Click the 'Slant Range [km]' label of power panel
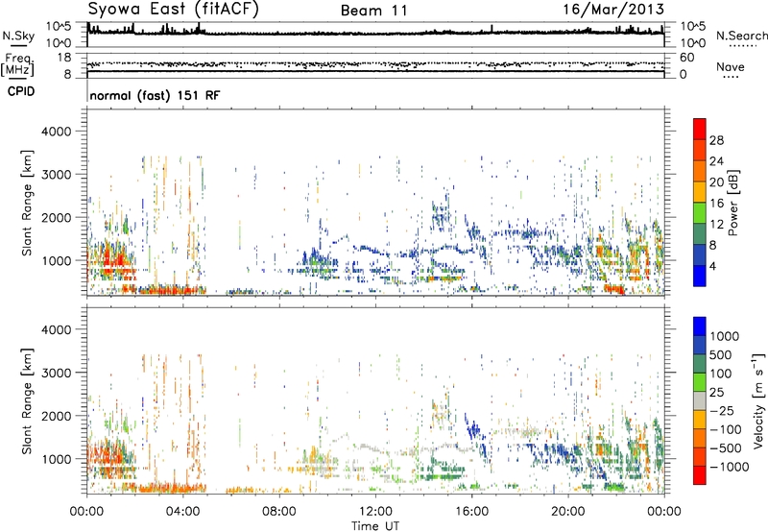The image size is (768, 532). tap(27, 203)
